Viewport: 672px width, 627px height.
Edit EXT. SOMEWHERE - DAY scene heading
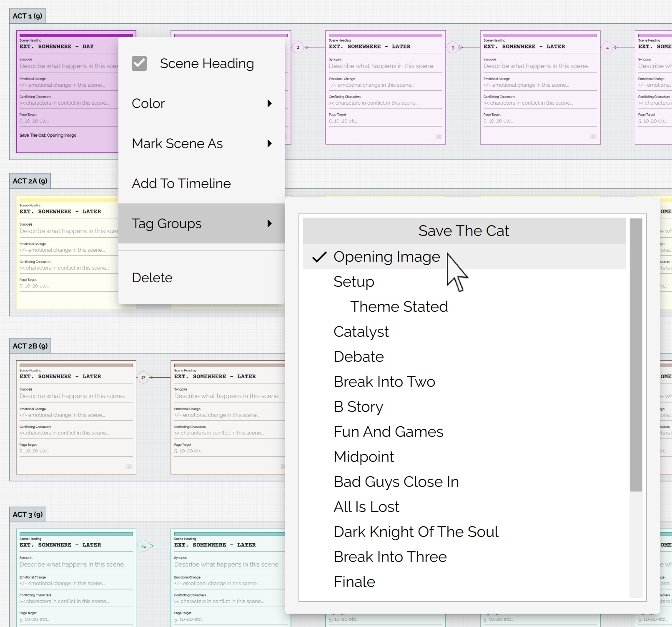(x=69, y=47)
